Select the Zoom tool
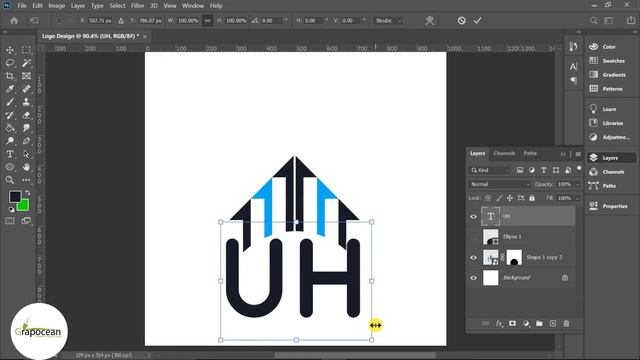Screen dimensions: 640x360 pos(10,180)
